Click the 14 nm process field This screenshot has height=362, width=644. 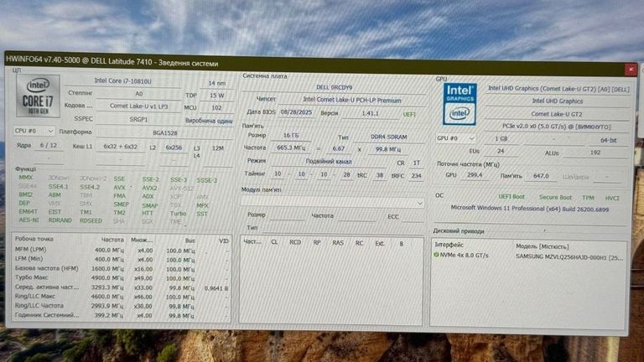pyautogui.click(x=216, y=83)
